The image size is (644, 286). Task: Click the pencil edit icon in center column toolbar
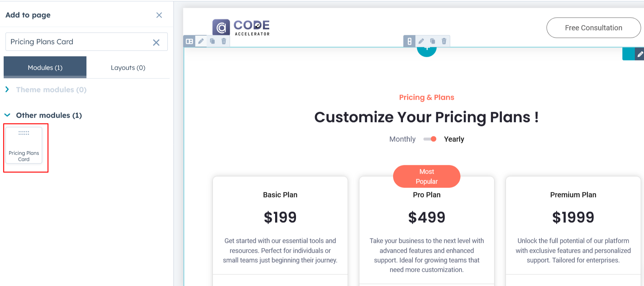(x=421, y=41)
